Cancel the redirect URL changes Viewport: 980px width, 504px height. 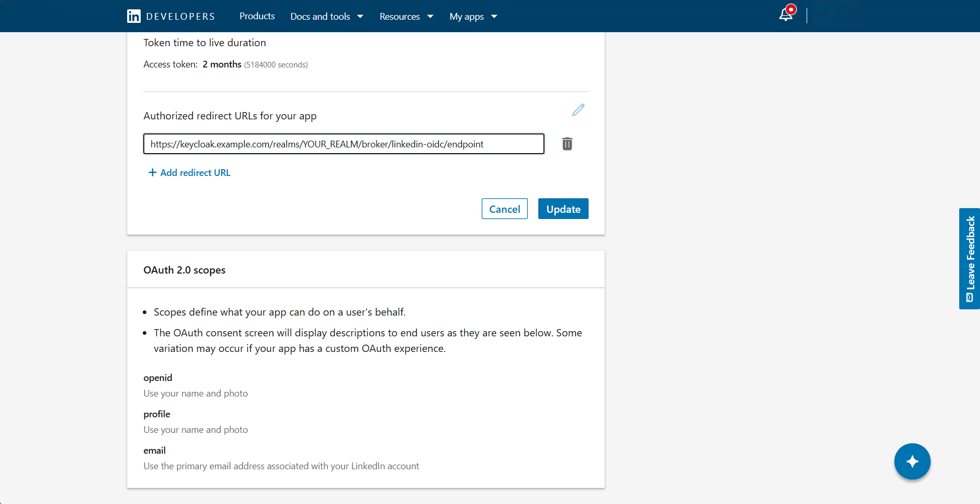point(505,209)
